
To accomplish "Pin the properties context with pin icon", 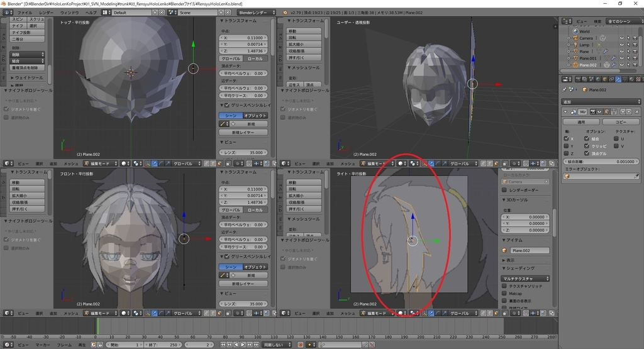I will [564, 90].
